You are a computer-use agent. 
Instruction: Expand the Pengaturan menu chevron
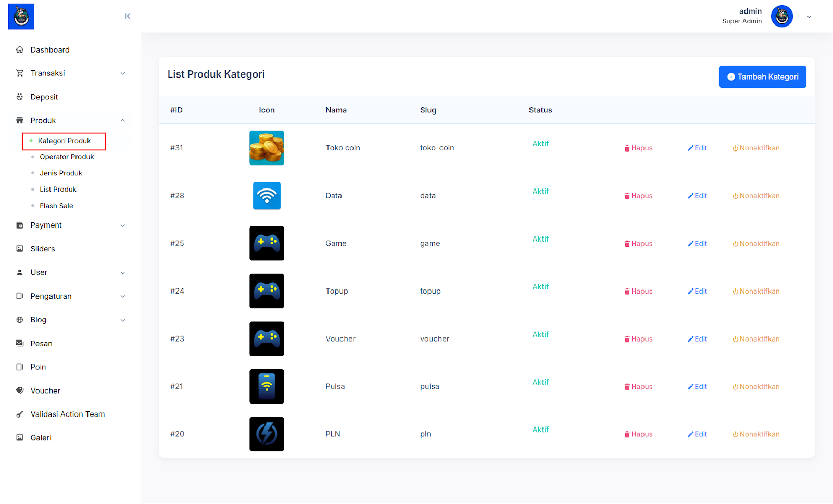[x=123, y=296]
